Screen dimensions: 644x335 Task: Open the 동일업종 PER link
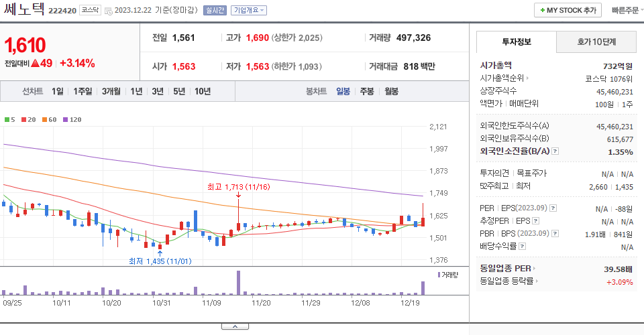(505, 269)
